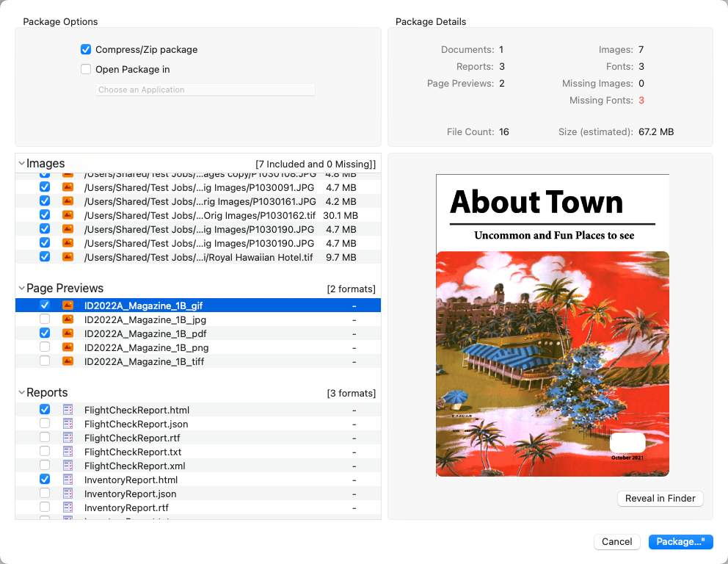The height and width of the screenshot is (564, 728).
Task: Click the FlightCheckReport.json report icon
Action: click(68, 424)
